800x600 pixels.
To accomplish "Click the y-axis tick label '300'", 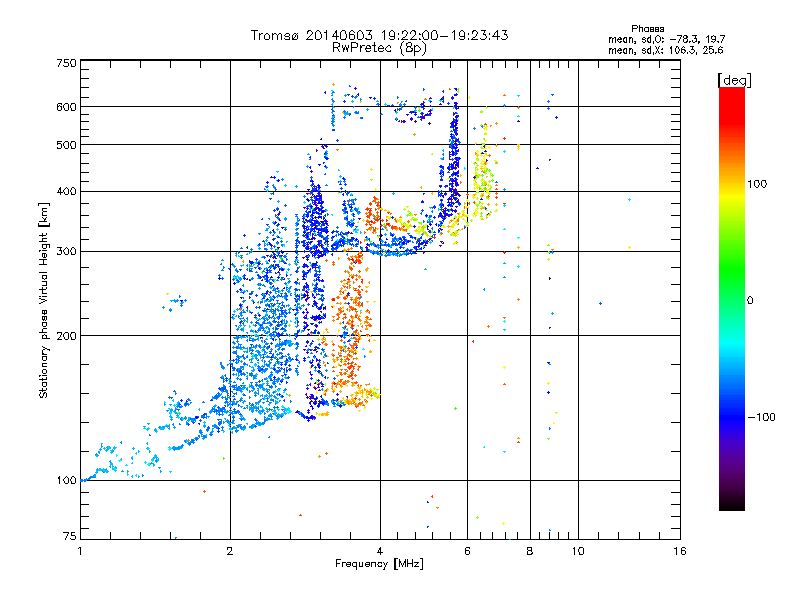I will pos(66,252).
